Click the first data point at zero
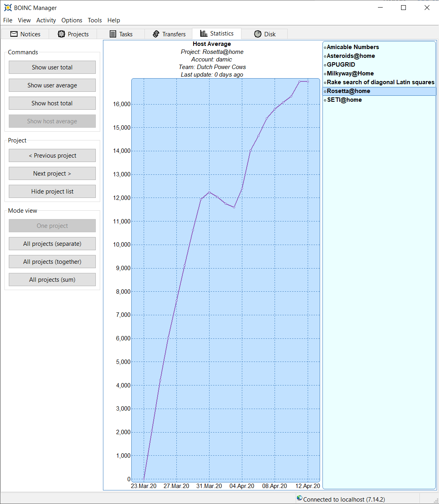This screenshot has height=504, width=439. (144, 479)
